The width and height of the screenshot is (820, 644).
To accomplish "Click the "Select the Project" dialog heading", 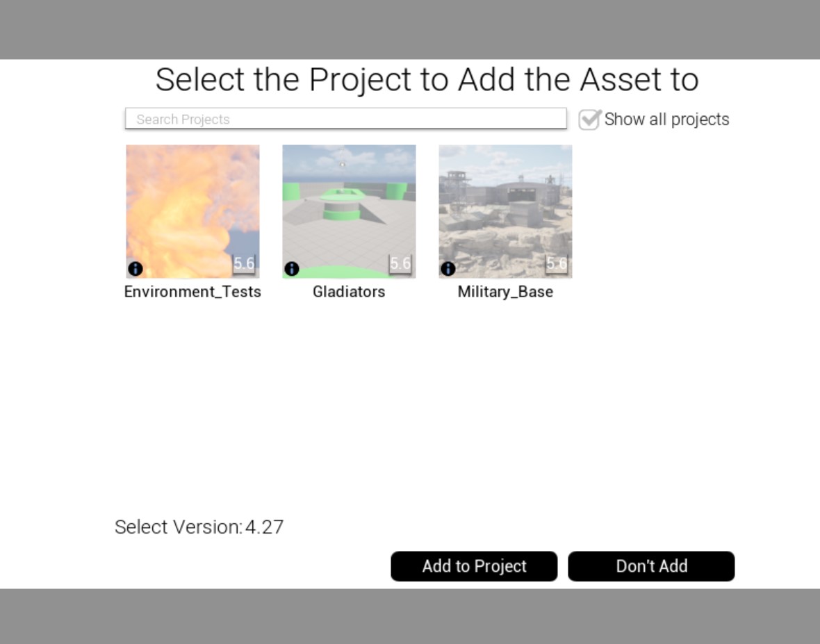I will (x=427, y=79).
